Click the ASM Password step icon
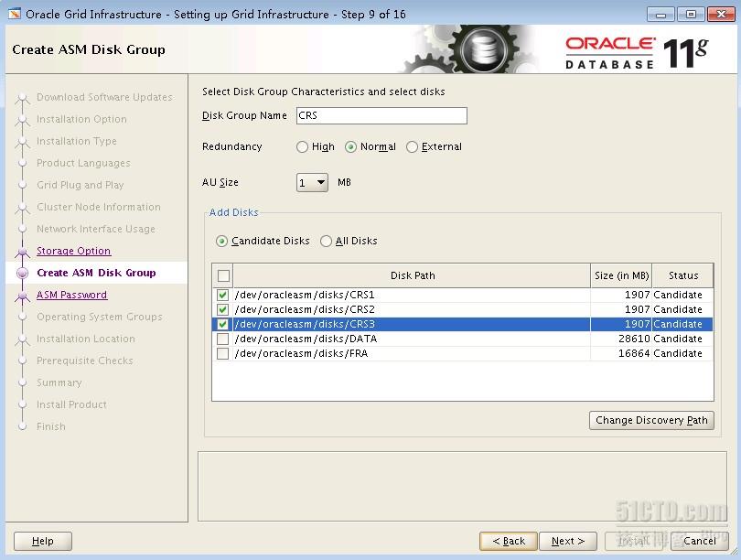 pyautogui.click(x=22, y=296)
